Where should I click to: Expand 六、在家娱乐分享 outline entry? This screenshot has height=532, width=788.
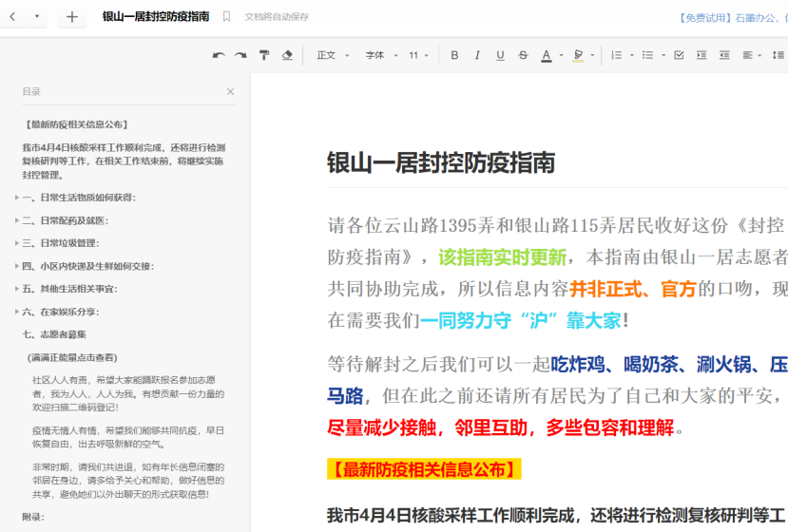tap(16, 312)
